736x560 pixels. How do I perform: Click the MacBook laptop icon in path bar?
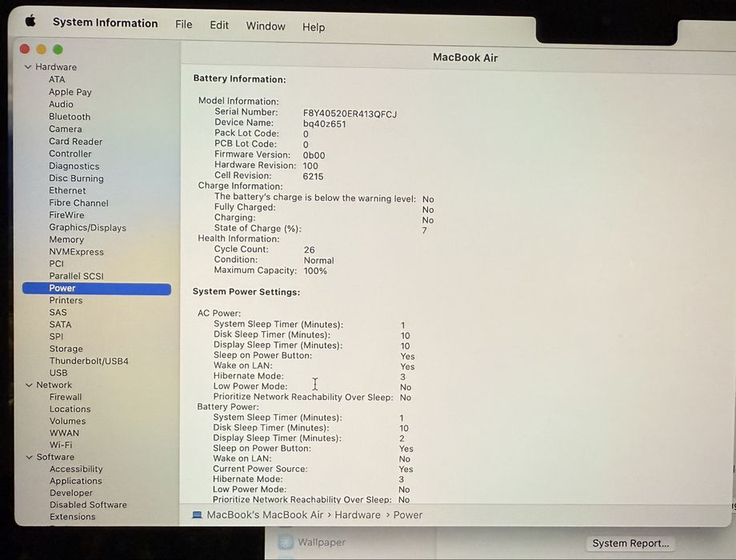(197, 515)
